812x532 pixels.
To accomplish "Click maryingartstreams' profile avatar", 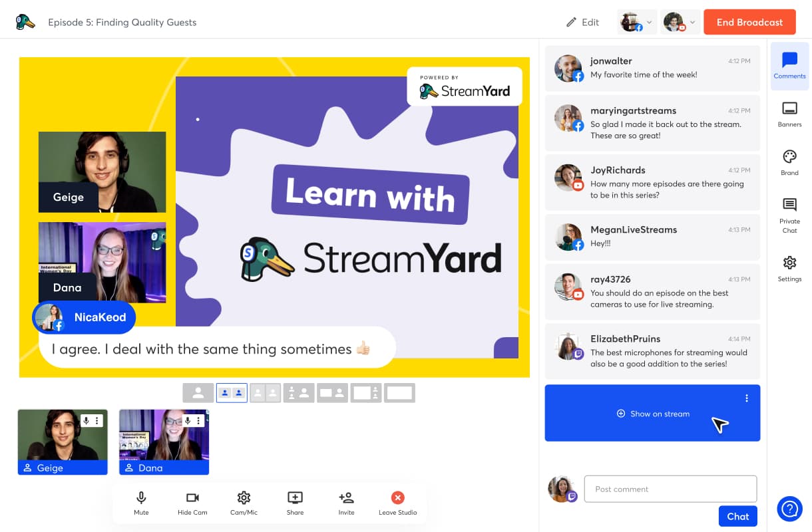I will tap(568, 118).
